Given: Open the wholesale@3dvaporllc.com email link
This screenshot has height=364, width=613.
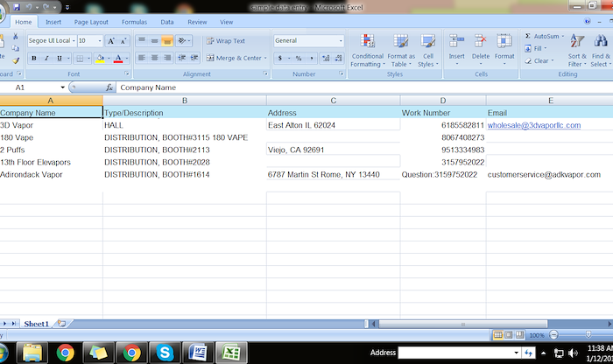Looking at the screenshot, I should click(534, 125).
